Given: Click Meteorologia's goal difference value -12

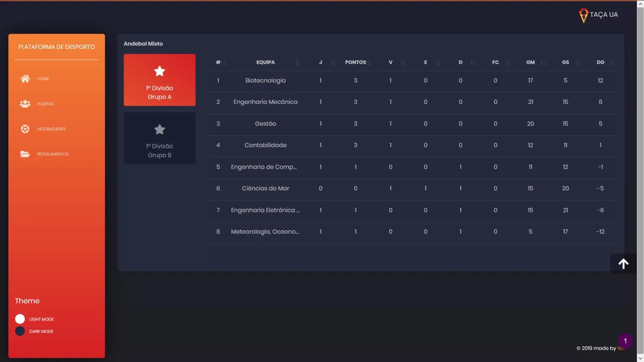Looking at the screenshot, I should pos(600,232).
